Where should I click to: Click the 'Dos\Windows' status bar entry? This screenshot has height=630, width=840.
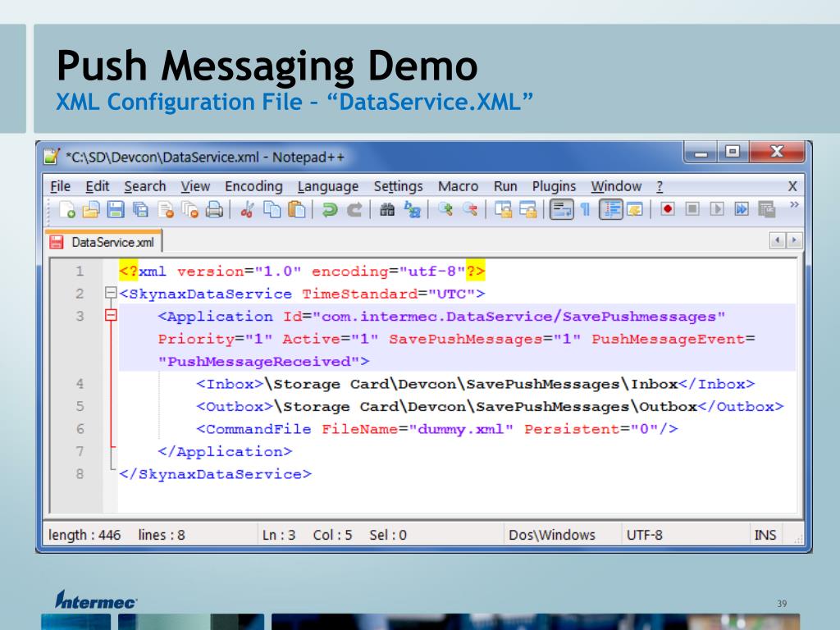552,535
